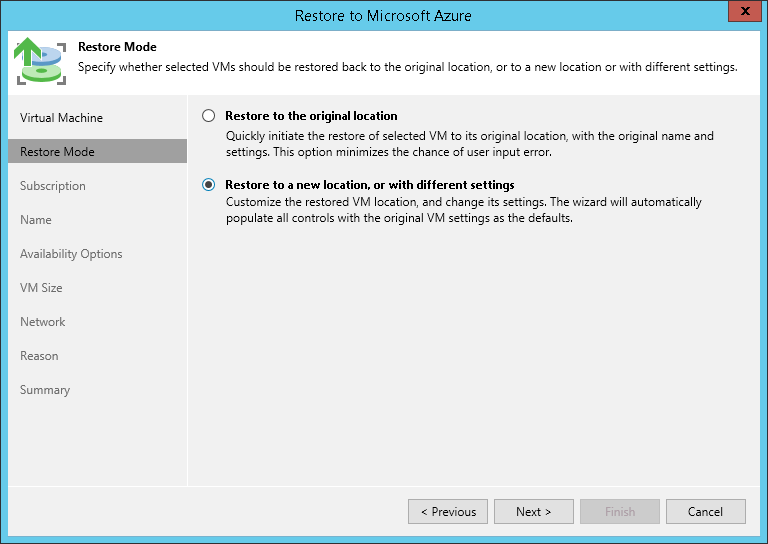
Task: Click the Restore to Microsoft Azure title
Action: 383,16
